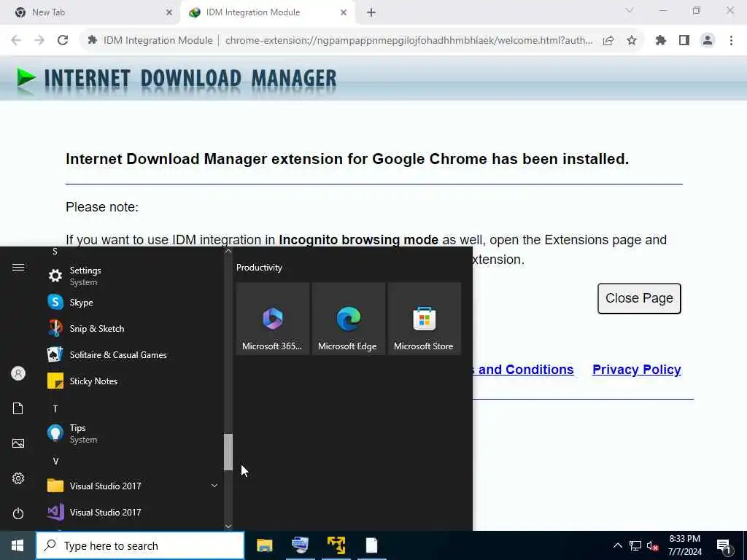Open the computer monitor app on taskbar
Image resolution: width=747 pixels, height=560 pixels.
point(300,545)
